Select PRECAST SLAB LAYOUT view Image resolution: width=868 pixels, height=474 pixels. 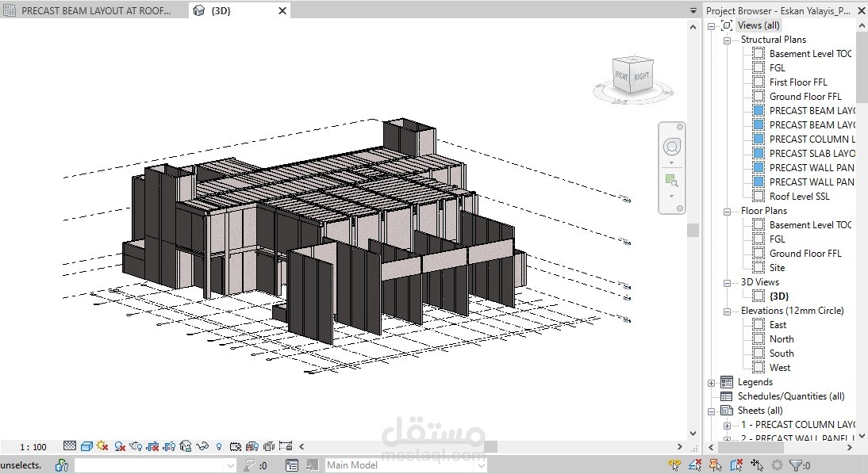click(812, 153)
